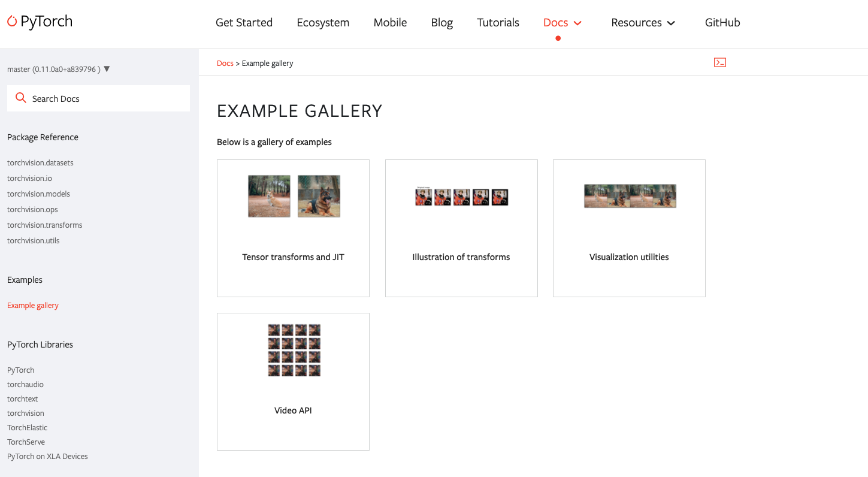
Task: Click the red dot under Docs menu
Action: [x=558, y=38]
